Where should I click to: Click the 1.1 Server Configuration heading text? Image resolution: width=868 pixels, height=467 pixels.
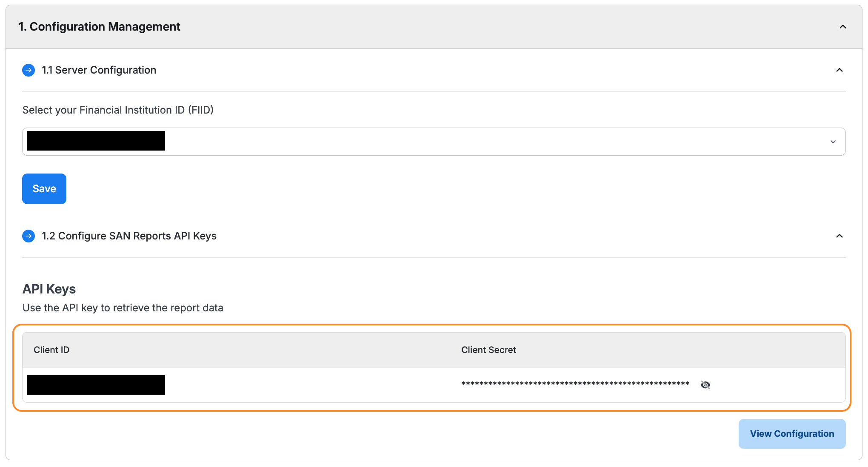[99, 70]
